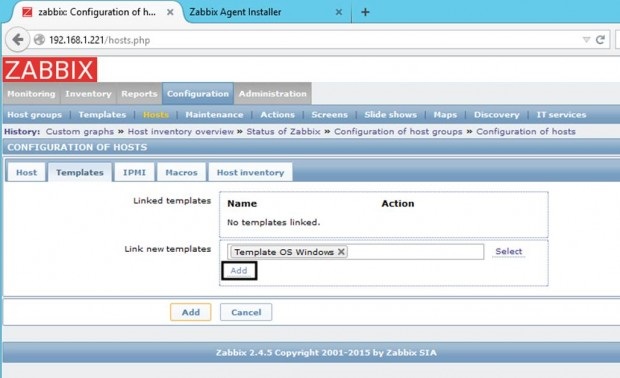Open the Monitoring menu
The width and height of the screenshot is (620, 378).
[31, 94]
